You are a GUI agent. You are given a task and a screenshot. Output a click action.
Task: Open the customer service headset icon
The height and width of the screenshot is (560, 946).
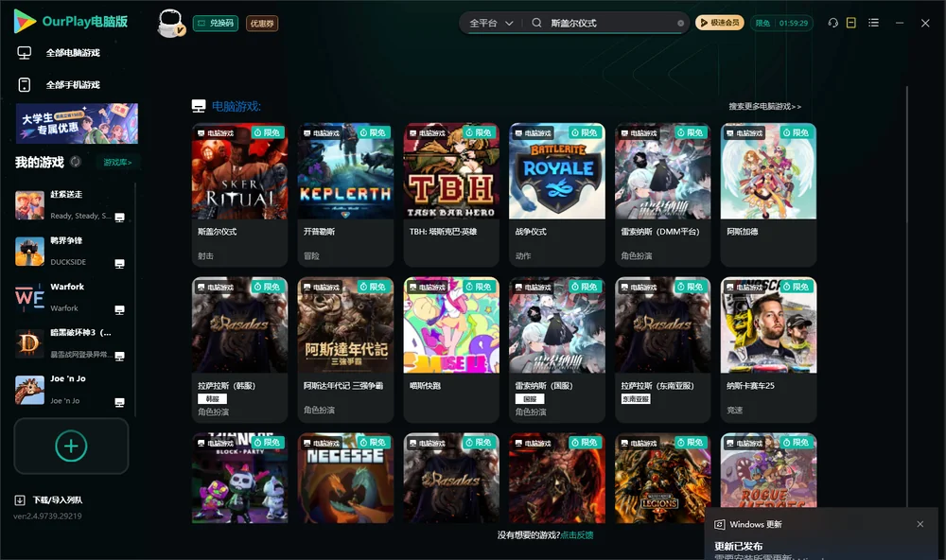pyautogui.click(x=833, y=23)
